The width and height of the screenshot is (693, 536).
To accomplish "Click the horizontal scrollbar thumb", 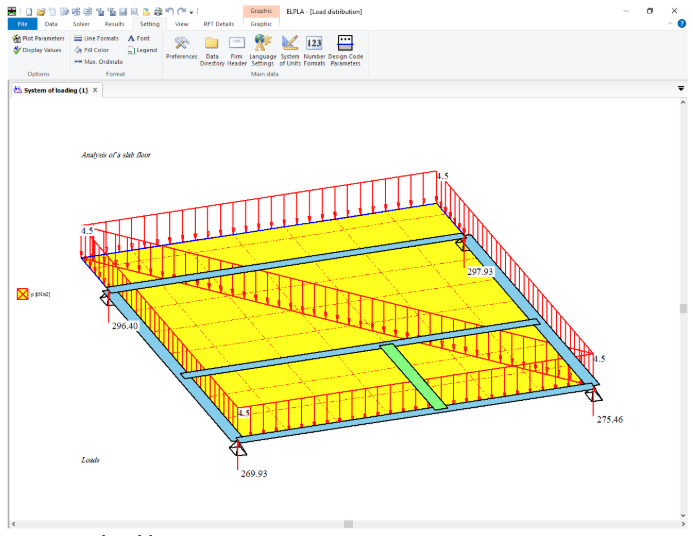I will point(348,524).
